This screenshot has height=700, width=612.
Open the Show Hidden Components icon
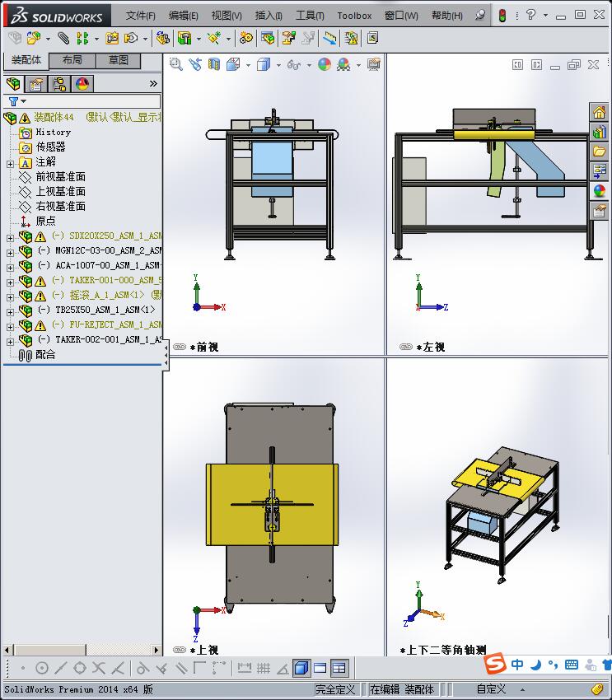(x=162, y=39)
